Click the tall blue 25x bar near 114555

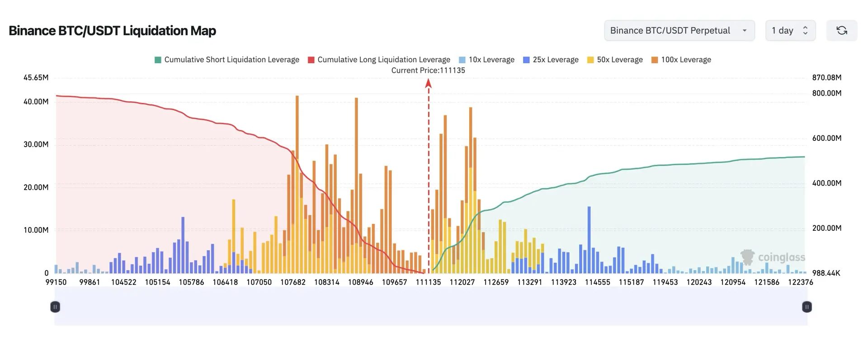[x=589, y=239]
